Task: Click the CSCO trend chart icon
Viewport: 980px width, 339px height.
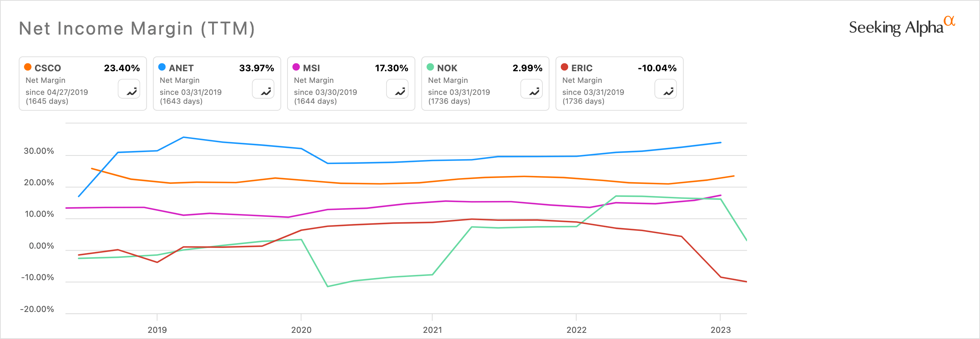Action: [129, 89]
